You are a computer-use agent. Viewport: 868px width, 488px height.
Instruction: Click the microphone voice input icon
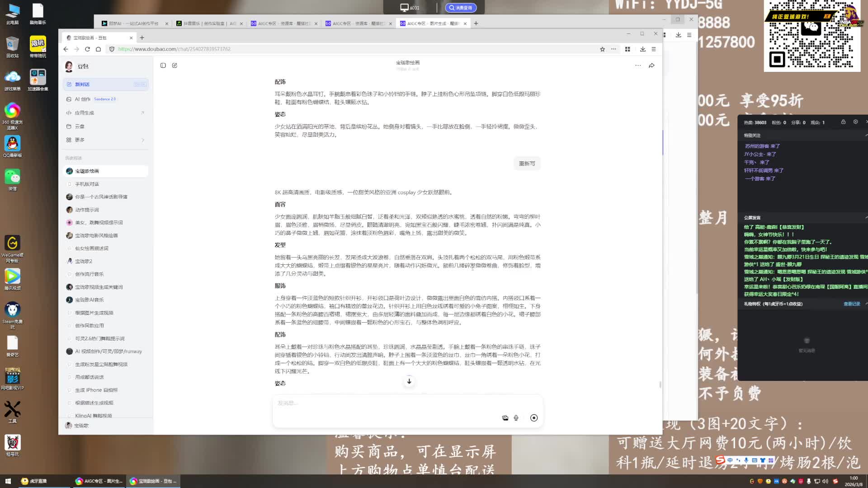(x=516, y=418)
